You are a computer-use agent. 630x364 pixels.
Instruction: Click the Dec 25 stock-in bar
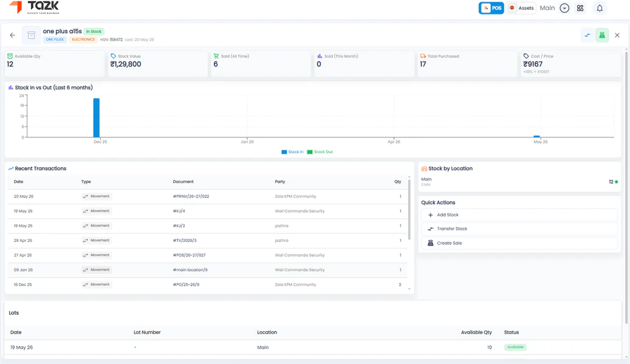pyautogui.click(x=97, y=118)
